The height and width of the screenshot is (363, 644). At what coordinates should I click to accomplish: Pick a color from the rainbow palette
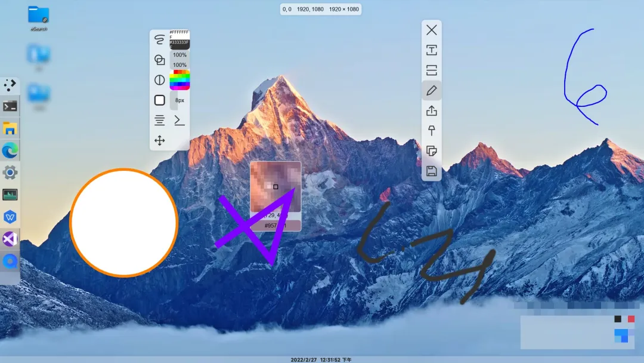pos(179,79)
